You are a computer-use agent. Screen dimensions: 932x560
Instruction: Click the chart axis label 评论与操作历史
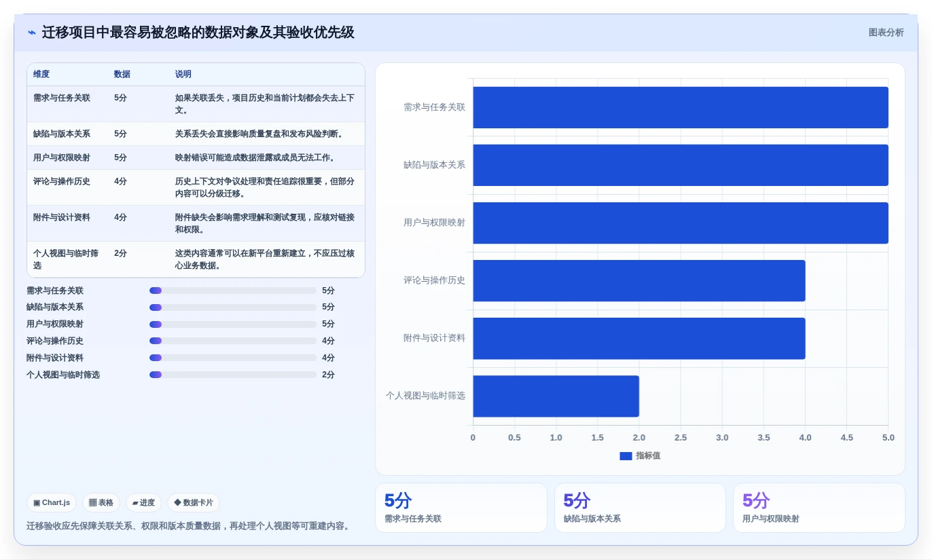coord(434,280)
